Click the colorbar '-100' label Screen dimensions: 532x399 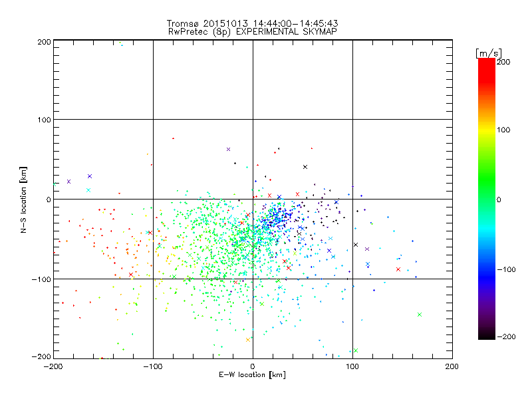tap(506, 269)
